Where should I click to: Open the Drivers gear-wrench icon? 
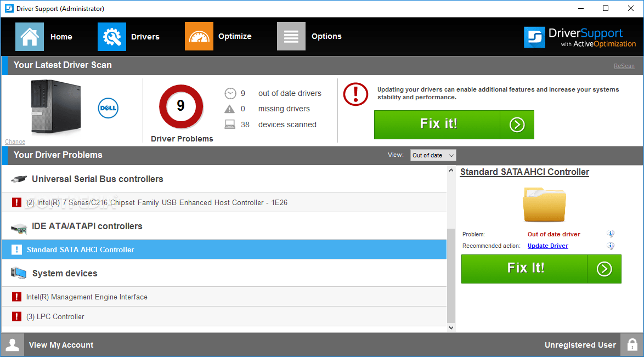pos(112,37)
